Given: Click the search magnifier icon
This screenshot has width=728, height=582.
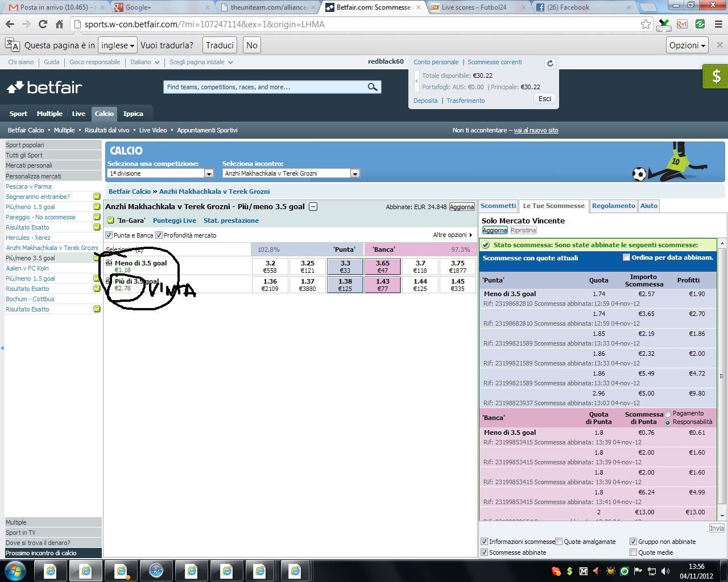Looking at the screenshot, I should (x=373, y=87).
